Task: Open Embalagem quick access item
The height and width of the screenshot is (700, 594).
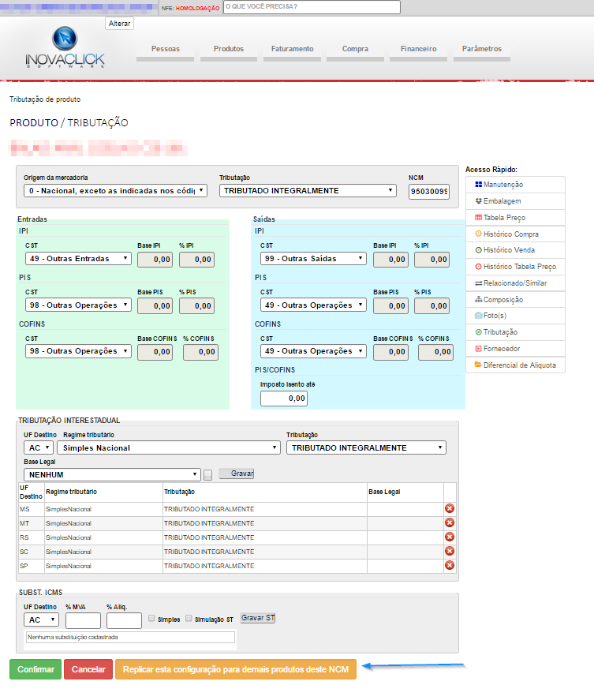Action: (x=515, y=201)
